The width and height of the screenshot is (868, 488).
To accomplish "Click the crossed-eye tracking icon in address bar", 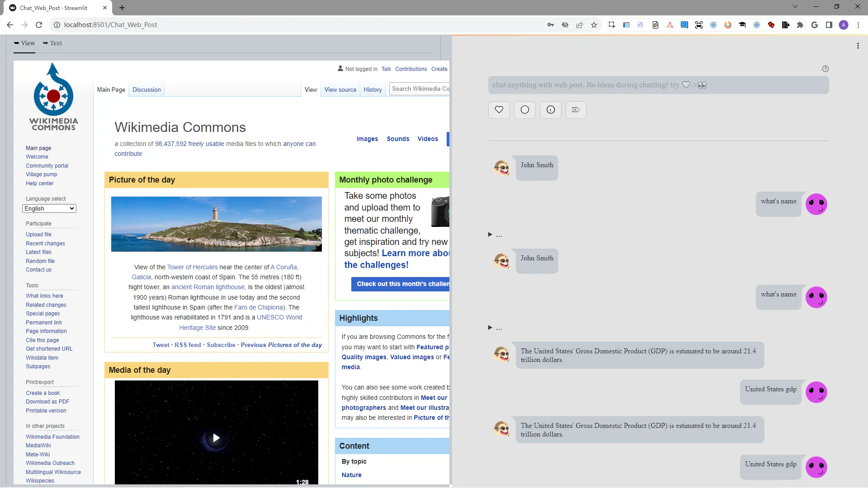I will (x=565, y=25).
